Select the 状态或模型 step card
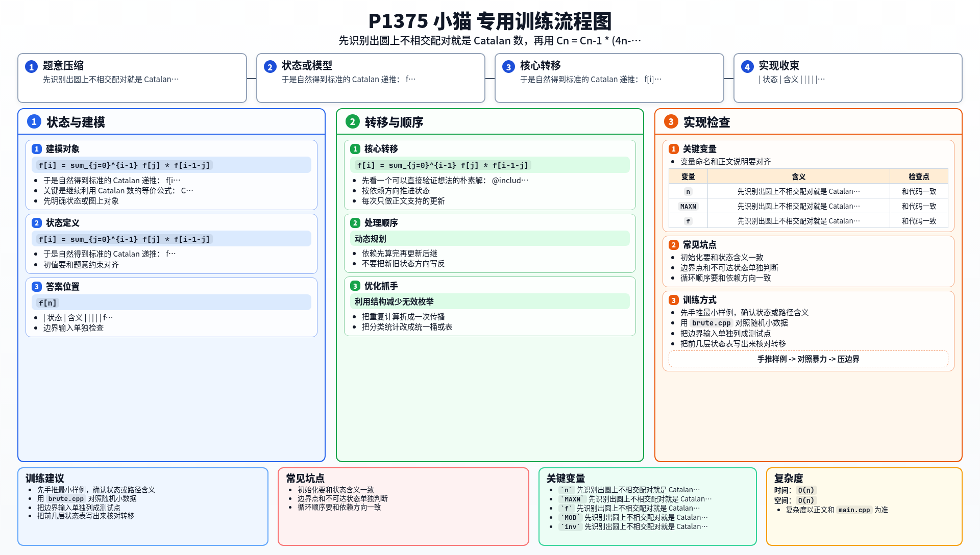980x555 pixels. click(371, 78)
